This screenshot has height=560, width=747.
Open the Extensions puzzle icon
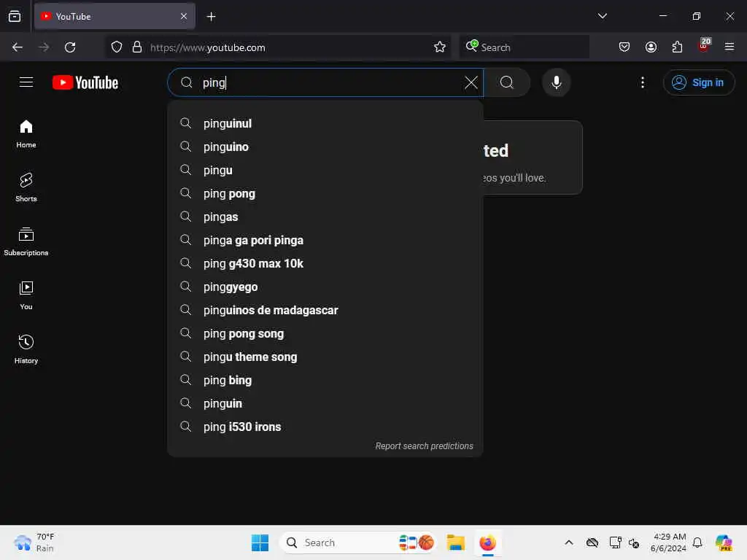tap(677, 47)
